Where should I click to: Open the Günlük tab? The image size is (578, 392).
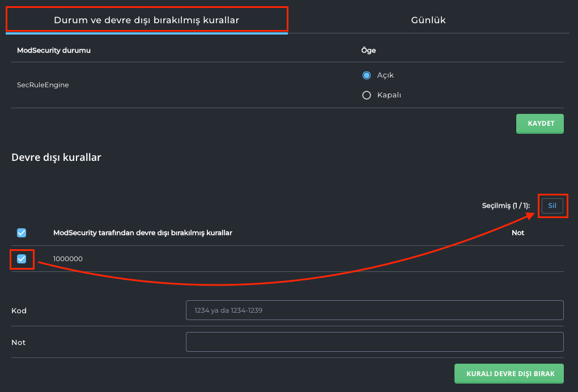(428, 20)
